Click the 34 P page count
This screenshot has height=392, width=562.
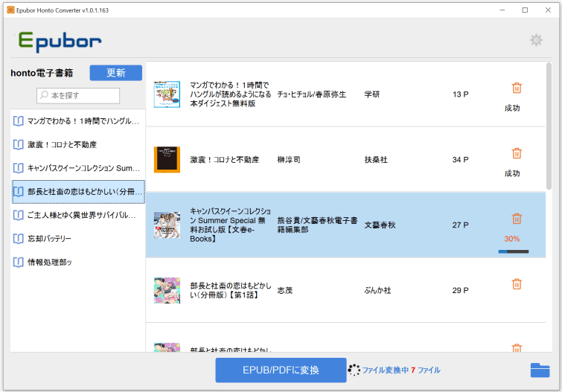pos(461,159)
